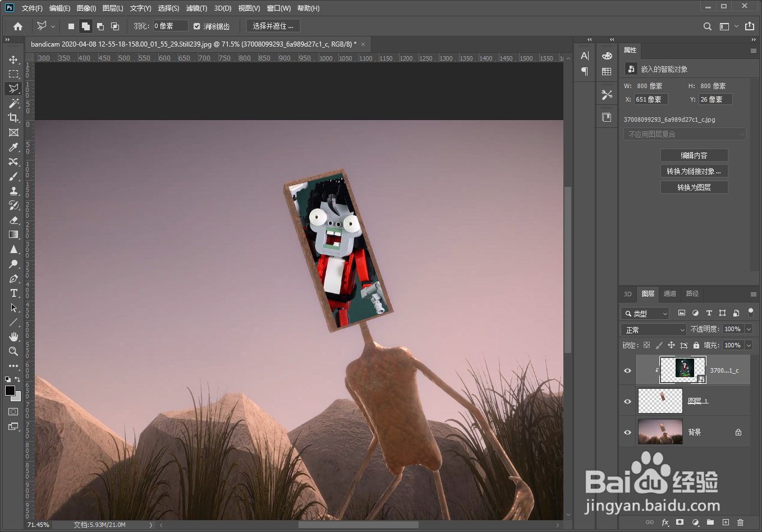
Task: Select the Pen tool
Action: [x=13, y=278]
